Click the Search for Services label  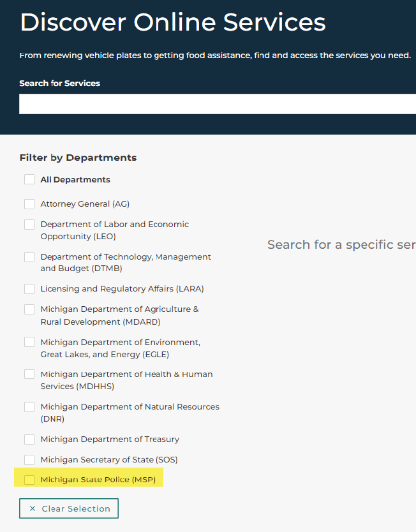click(x=60, y=83)
